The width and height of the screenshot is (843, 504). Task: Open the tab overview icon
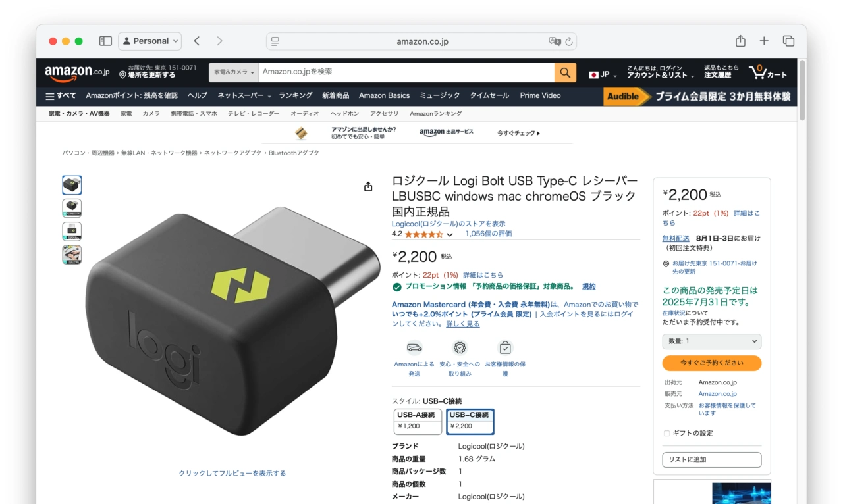(x=788, y=41)
